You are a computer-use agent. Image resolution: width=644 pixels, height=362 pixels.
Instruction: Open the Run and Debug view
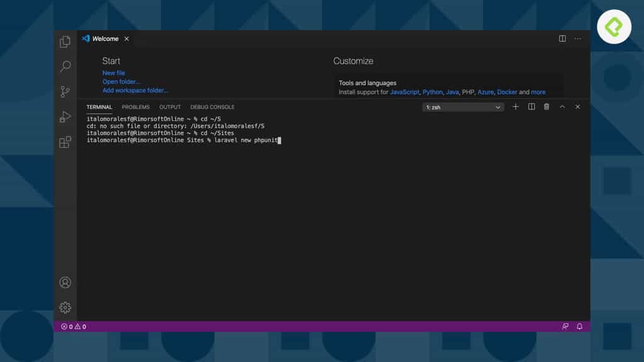(x=65, y=117)
